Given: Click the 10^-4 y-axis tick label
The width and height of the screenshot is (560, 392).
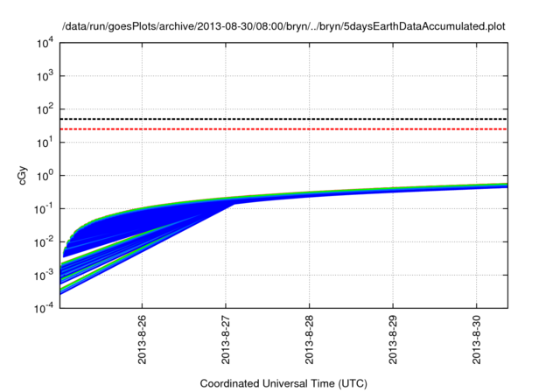Looking at the screenshot, I should (45, 308).
